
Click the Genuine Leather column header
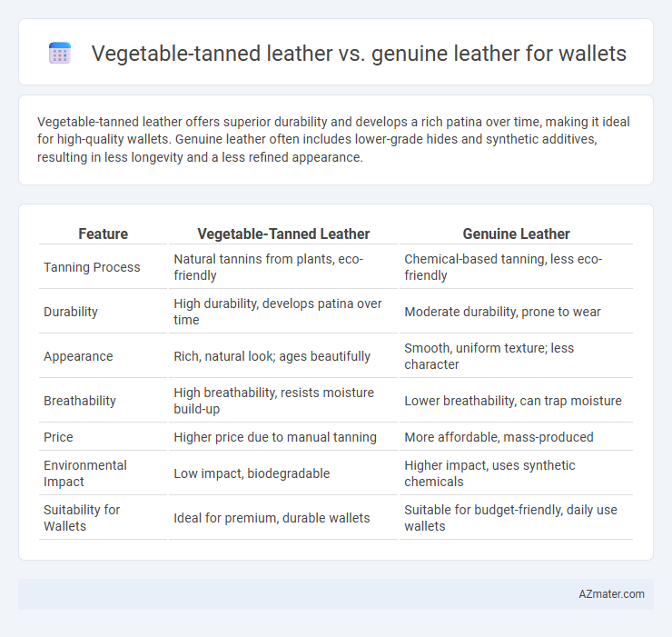coord(516,234)
